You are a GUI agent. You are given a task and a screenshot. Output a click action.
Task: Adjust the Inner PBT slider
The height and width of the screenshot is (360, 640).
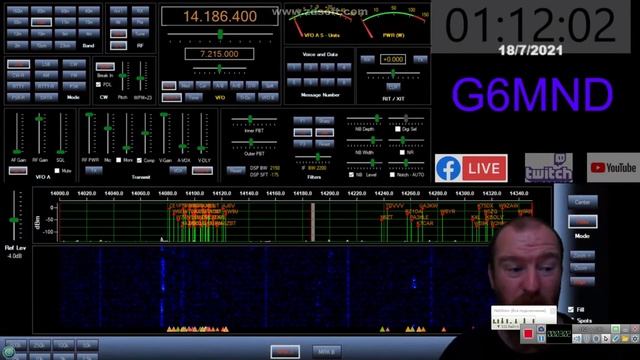(254, 119)
